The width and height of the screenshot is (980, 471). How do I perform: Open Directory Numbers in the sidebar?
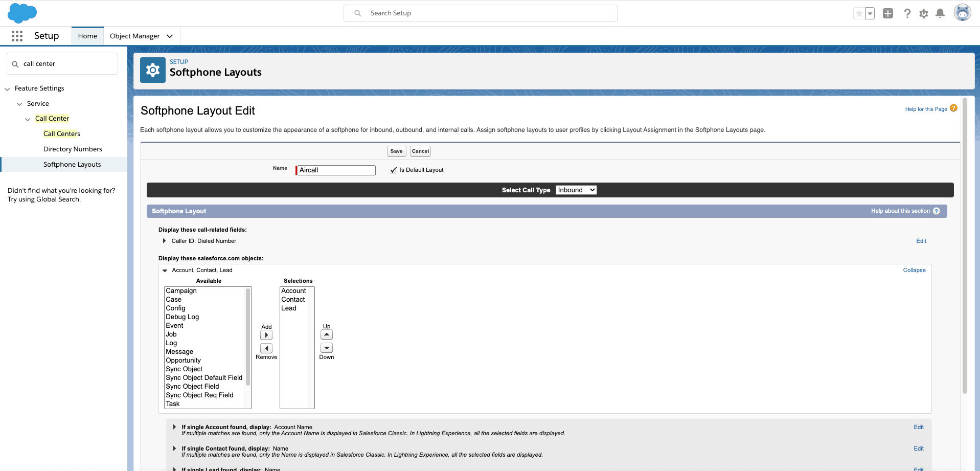click(73, 149)
